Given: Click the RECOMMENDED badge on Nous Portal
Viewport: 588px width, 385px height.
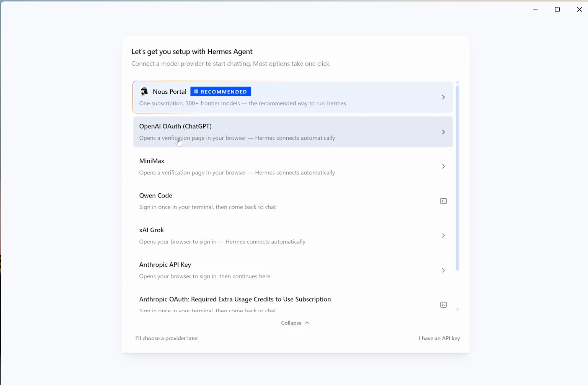Looking at the screenshot, I should (x=220, y=91).
